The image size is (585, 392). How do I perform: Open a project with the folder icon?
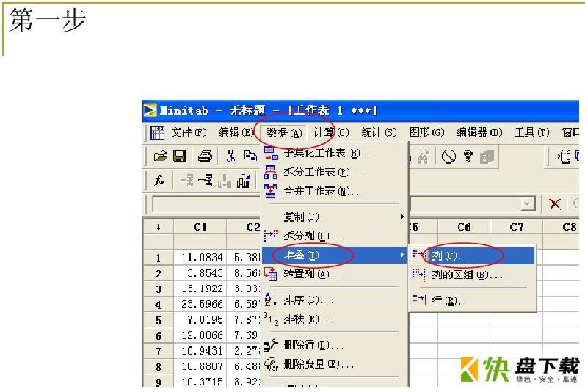(x=161, y=156)
